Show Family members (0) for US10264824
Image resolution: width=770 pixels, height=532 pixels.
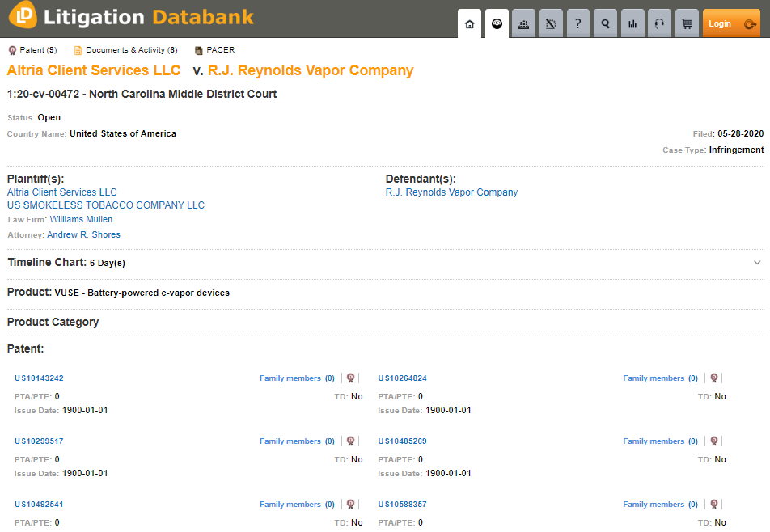(661, 378)
